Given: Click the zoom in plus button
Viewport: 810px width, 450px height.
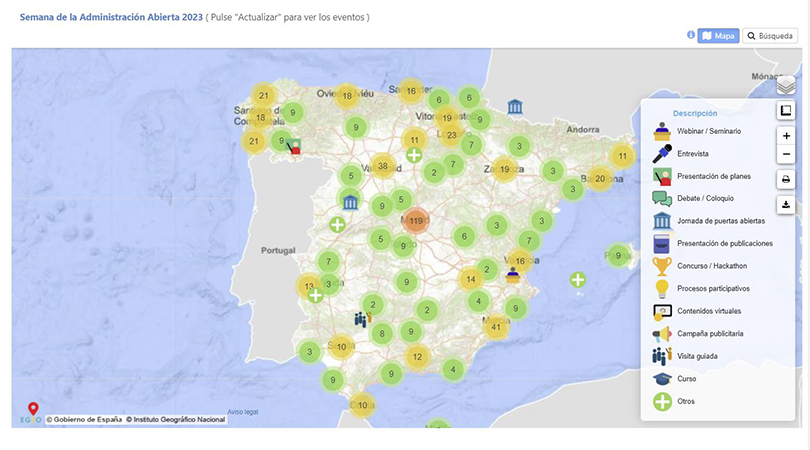Looking at the screenshot, I should [786, 135].
